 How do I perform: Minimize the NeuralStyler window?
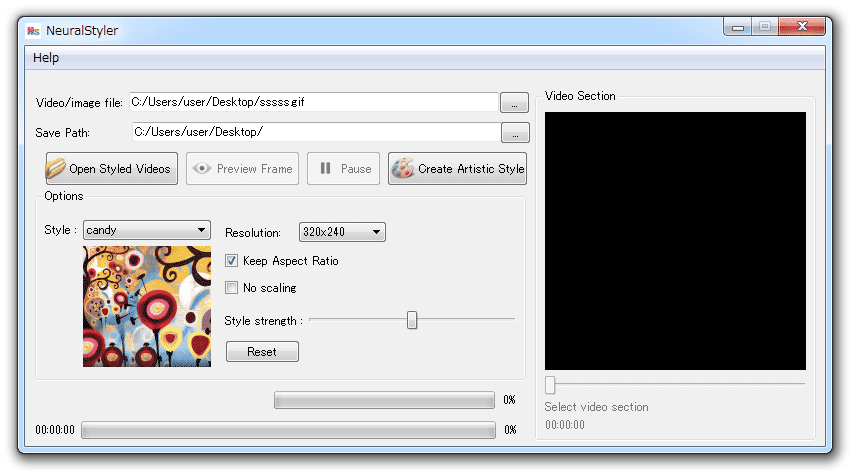coord(738,27)
